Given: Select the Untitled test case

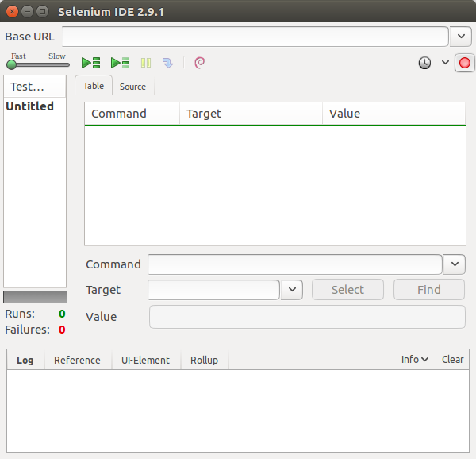Looking at the screenshot, I should point(35,106).
